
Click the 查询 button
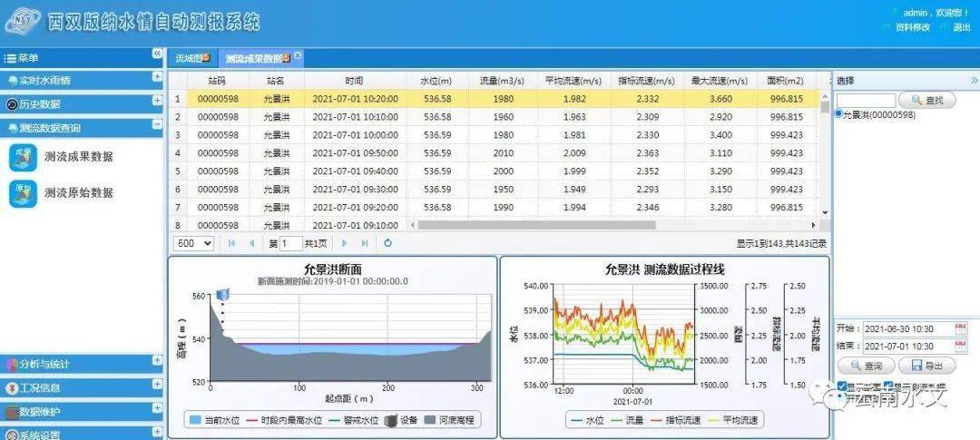pyautogui.click(x=865, y=367)
